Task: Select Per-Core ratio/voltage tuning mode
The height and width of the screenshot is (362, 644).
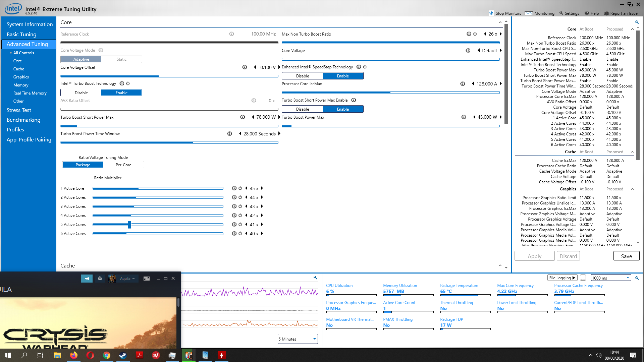Action: tap(123, 165)
